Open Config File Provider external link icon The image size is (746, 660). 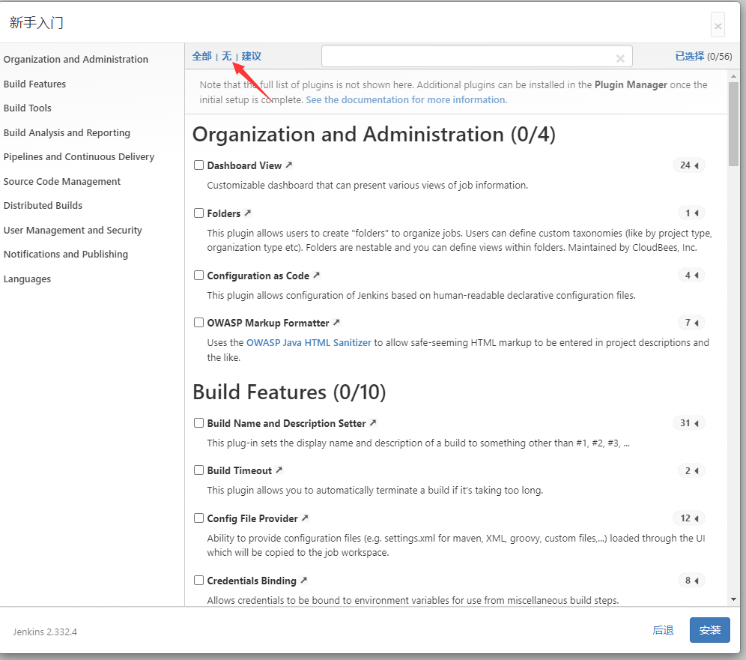[x=305, y=518]
